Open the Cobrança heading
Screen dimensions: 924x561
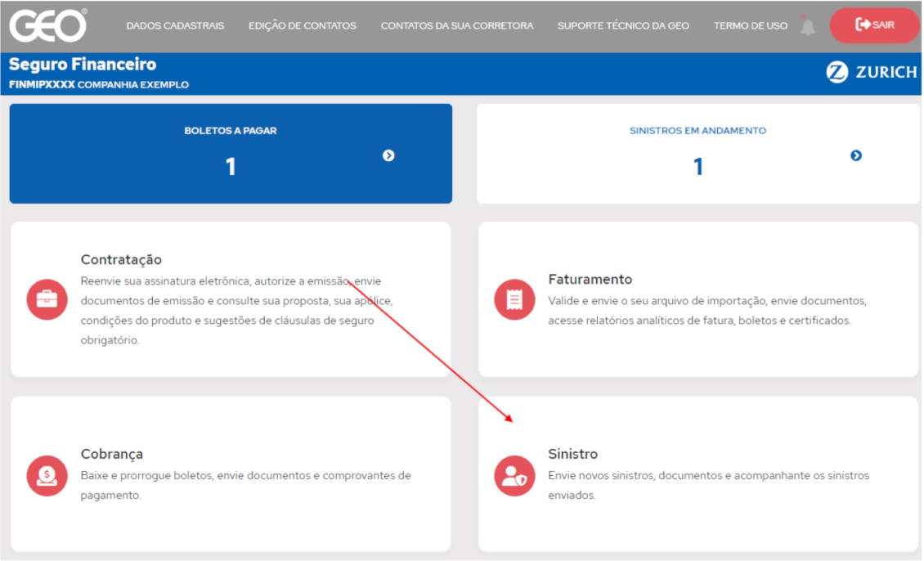click(111, 454)
